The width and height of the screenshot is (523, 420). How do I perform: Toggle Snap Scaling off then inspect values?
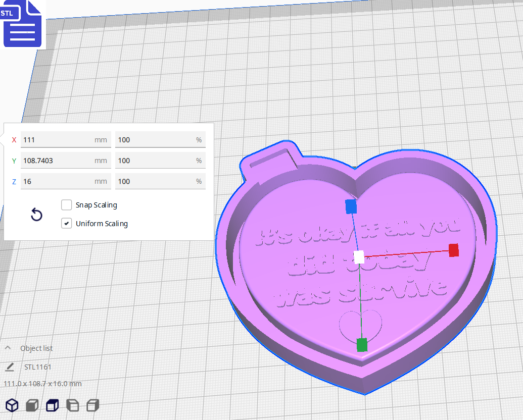(x=66, y=205)
